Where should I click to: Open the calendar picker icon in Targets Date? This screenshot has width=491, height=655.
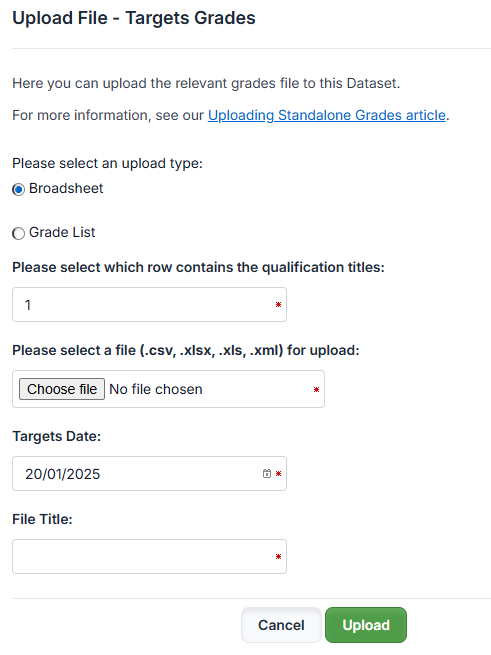coord(267,473)
